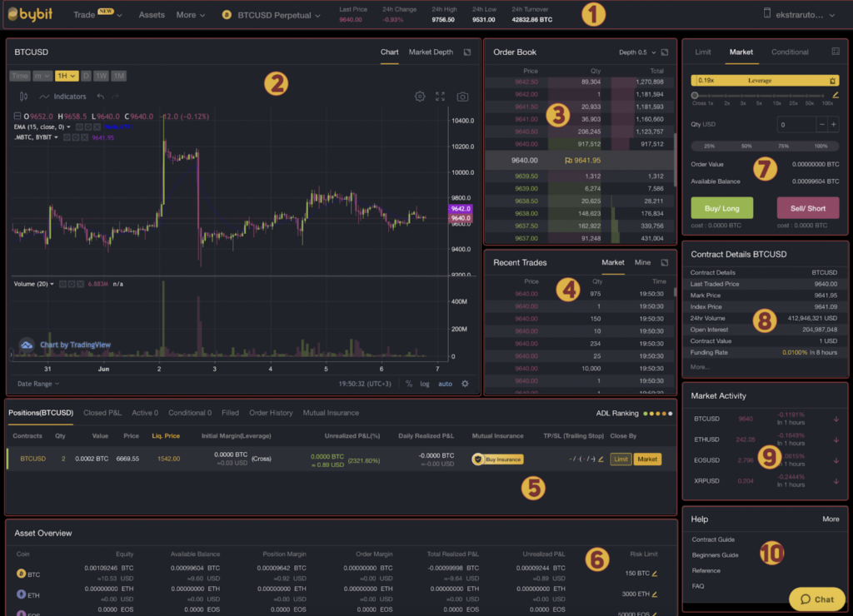Expand the Recent Trades panel
The width and height of the screenshot is (853, 616).
pyautogui.click(x=665, y=262)
